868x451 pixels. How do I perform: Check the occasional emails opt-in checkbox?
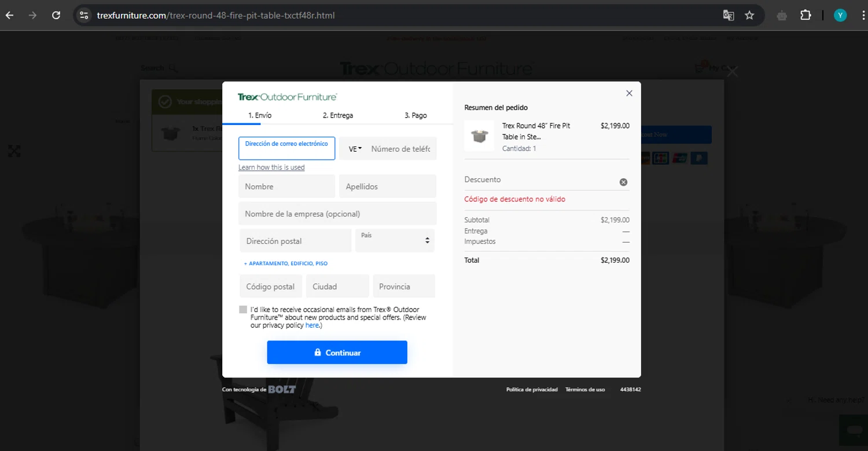click(x=243, y=310)
